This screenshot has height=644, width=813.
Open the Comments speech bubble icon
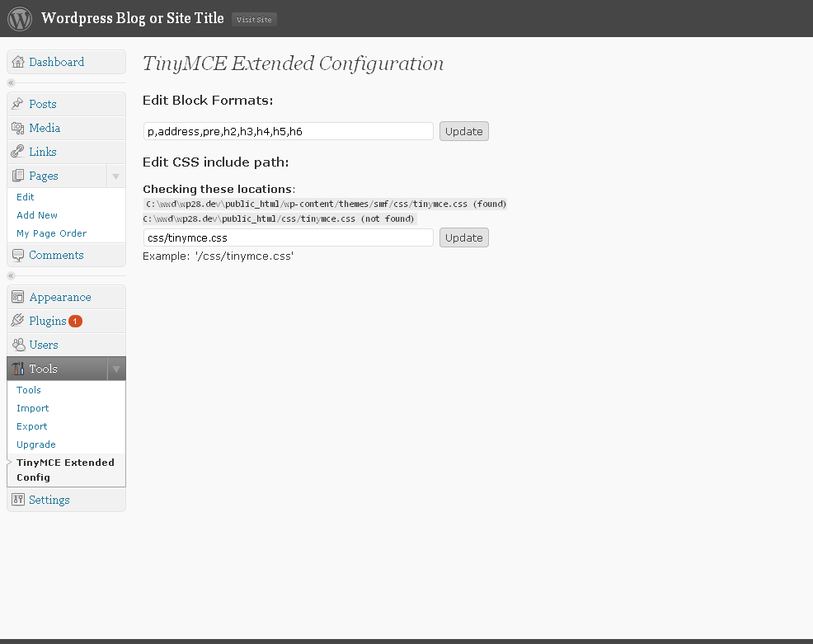point(17,255)
